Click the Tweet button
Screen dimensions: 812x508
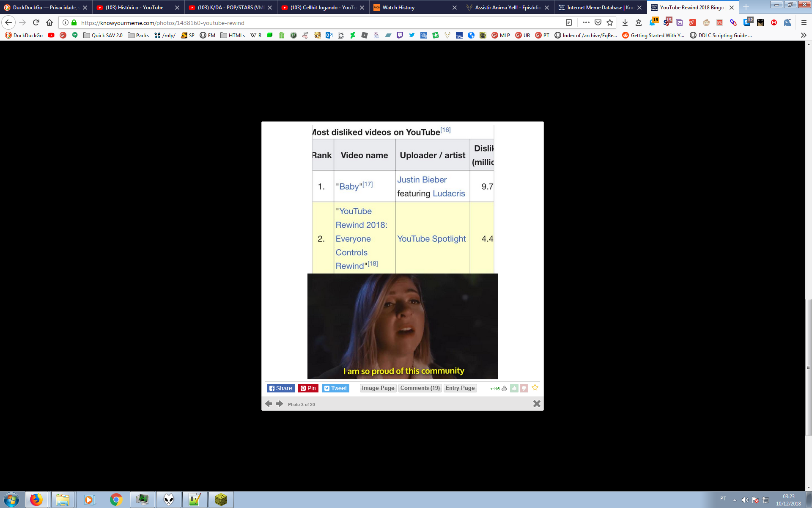[x=335, y=388]
